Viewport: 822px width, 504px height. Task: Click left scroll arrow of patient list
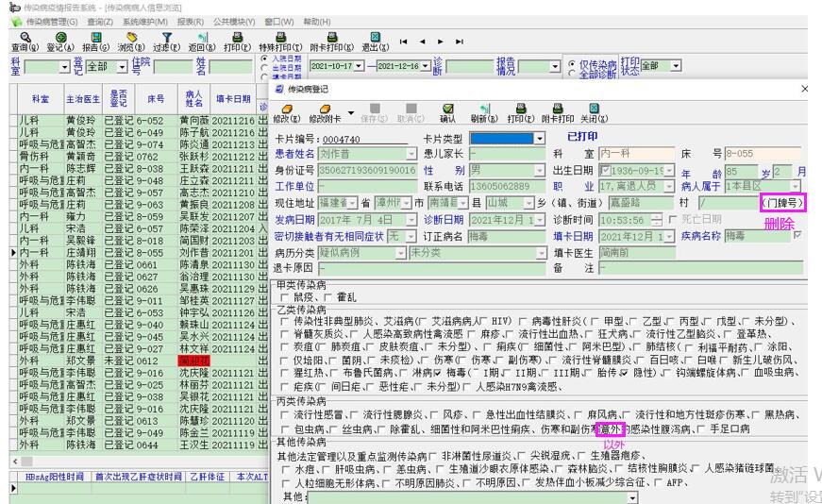pos(15,462)
